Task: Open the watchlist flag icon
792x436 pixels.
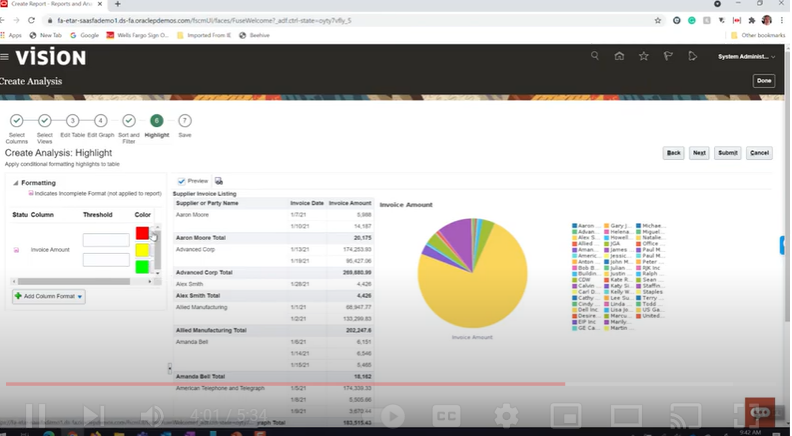Action: click(668, 56)
